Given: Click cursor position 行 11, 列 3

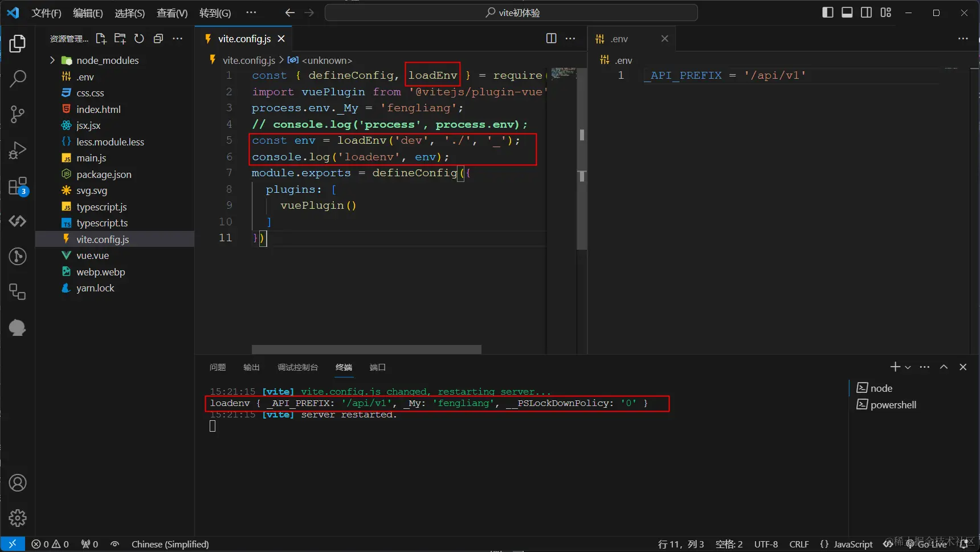Looking at the screenshot, I should tap(681, 544).
